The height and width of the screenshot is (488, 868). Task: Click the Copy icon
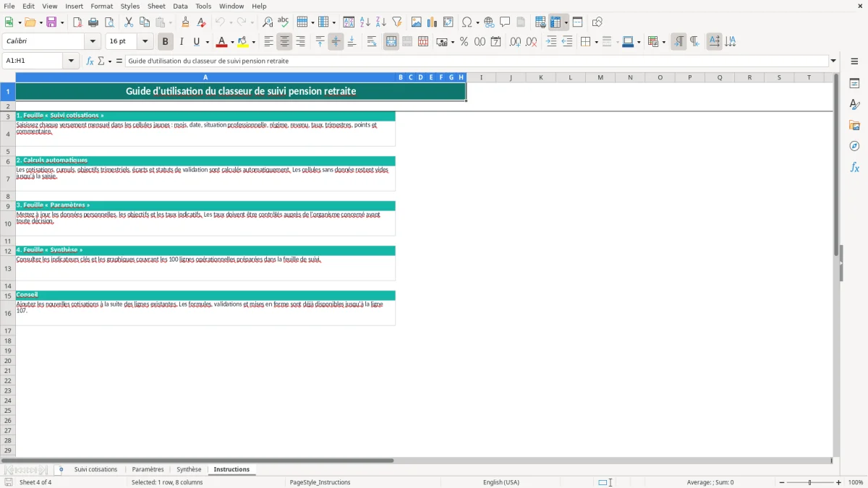click(145, 22)
